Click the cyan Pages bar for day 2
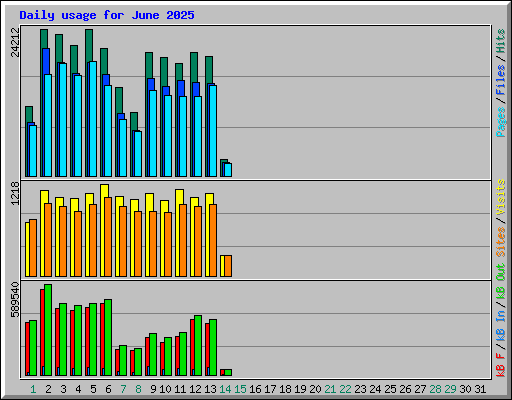This screenshot has height=400, width=512. click(48, 125)
